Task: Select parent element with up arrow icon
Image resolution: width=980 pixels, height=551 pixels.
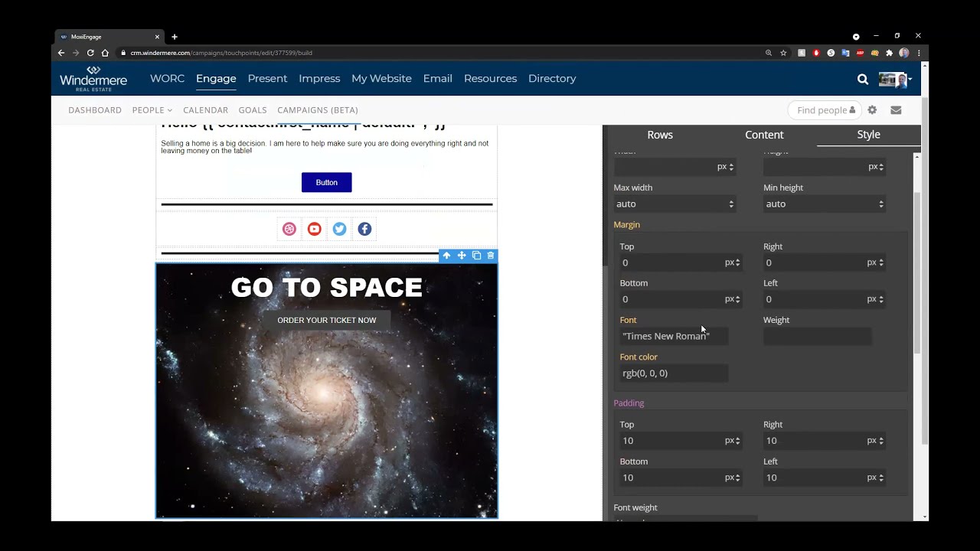Action: 446,256
